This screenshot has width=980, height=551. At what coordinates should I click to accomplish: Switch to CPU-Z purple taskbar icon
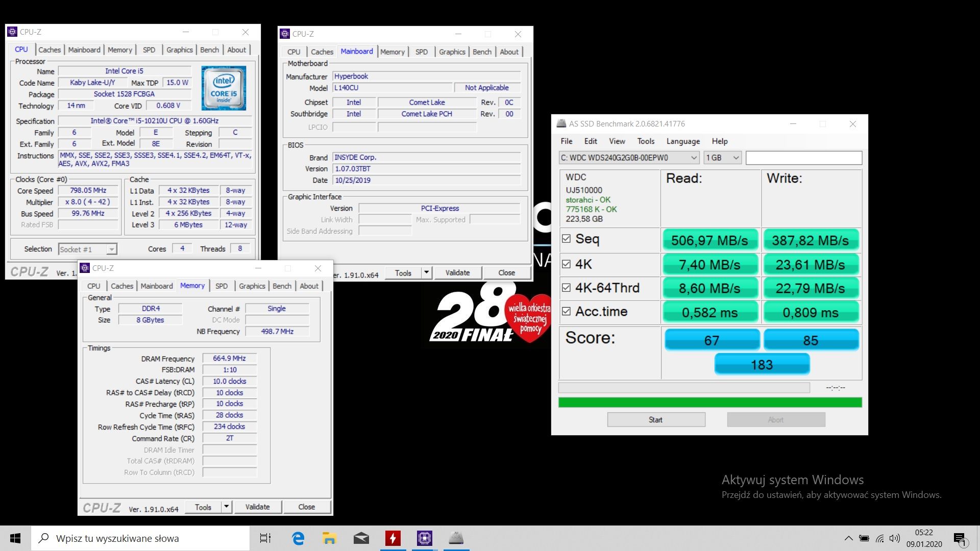(x=424, y=538)
